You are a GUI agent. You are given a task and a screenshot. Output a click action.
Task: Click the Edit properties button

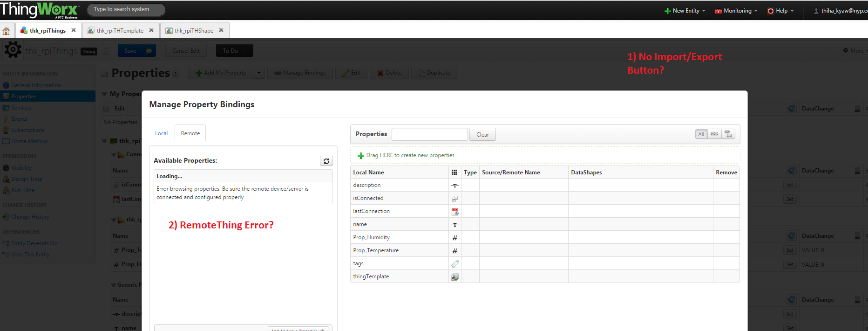[x=351, y=73]
